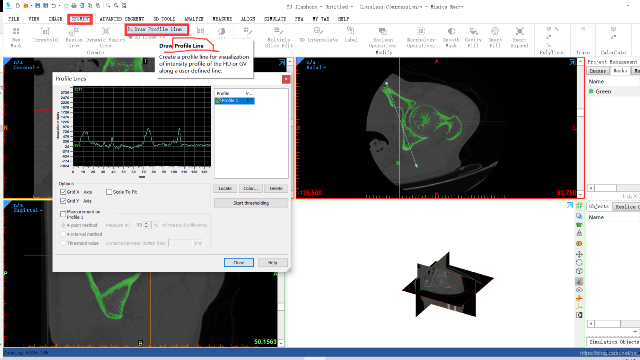Image resolution: width=640 pixels, height=360 pixels.
Task: Open the ADVANCED SEGMENT ribbon tab
Action: (122, 19)
